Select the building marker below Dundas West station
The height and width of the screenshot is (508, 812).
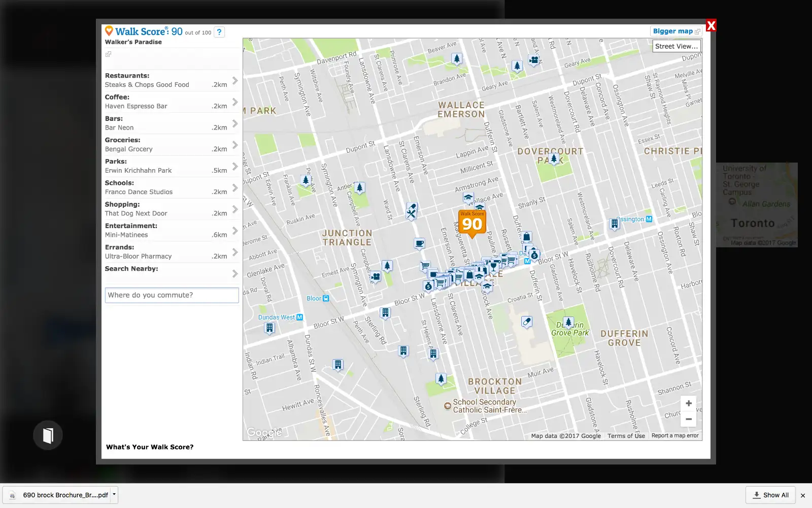click(x=269, y=328)
